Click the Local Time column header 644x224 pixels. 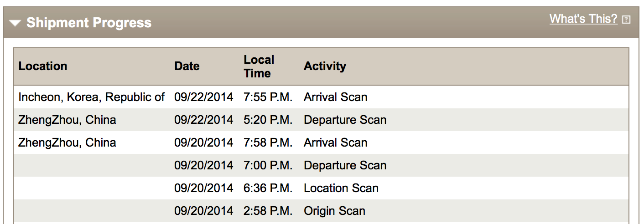coord(259,66)
